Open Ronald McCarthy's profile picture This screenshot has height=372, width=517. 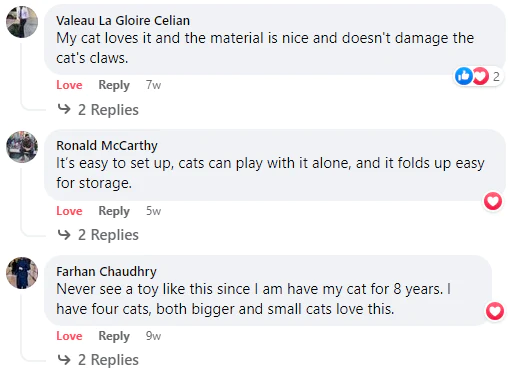tap(22, 147)
